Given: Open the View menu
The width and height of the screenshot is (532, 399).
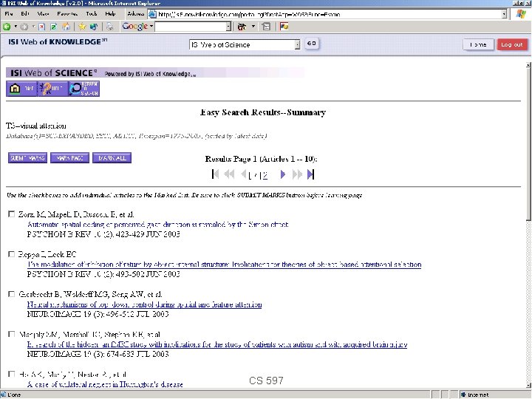Looking at the screenshot, I should point(43,13).
